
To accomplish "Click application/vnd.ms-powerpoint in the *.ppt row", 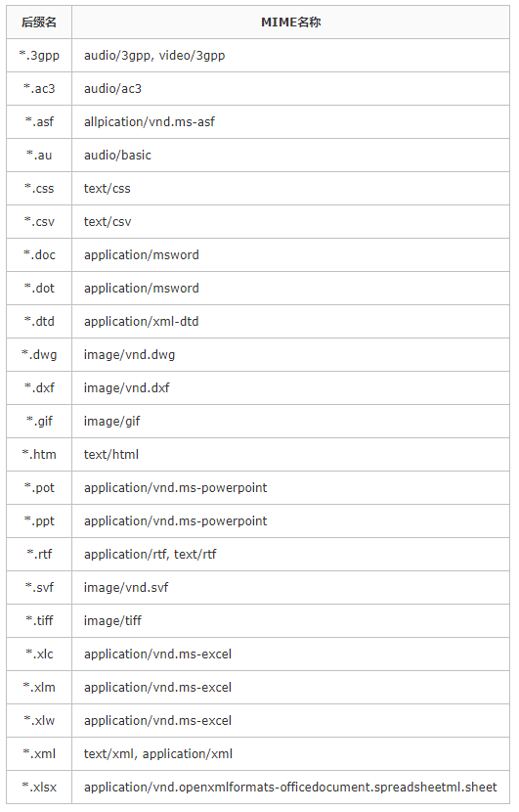I will pos(175,521).
